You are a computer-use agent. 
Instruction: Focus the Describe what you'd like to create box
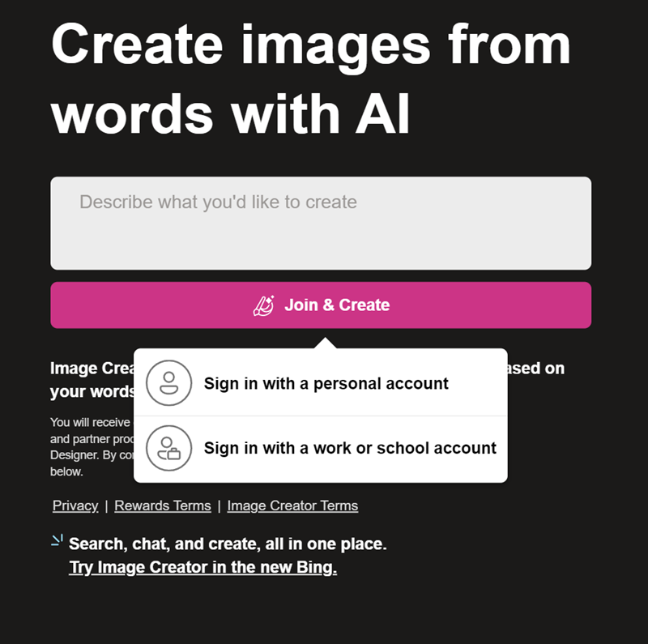point(321,224)
